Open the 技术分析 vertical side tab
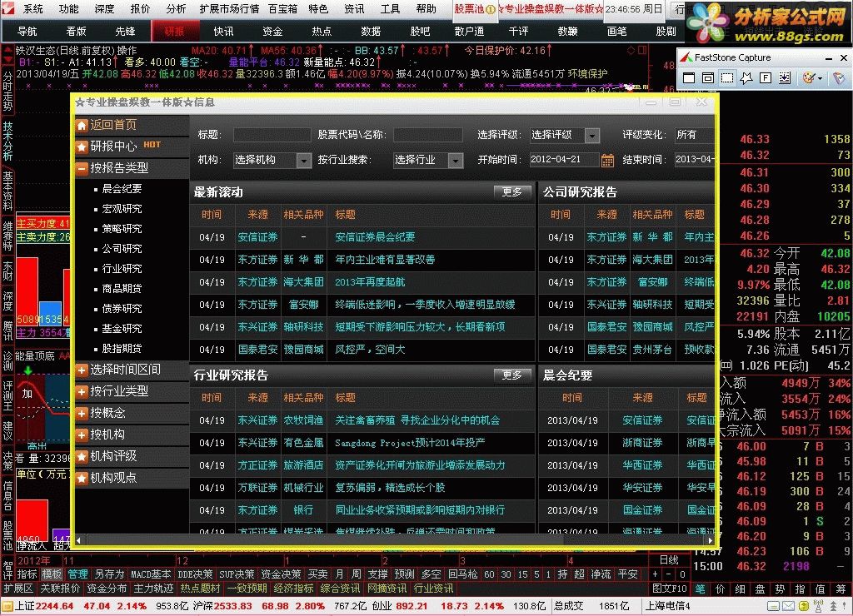853x616 pixels. pos(7,141)
